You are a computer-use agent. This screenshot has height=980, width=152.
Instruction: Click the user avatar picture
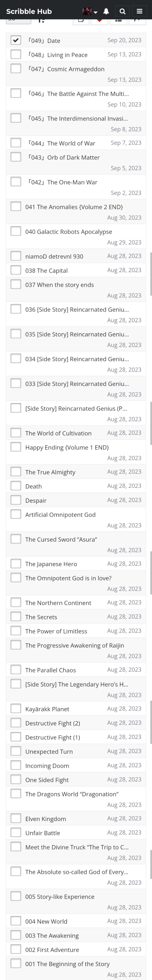[x=87, y=11]
